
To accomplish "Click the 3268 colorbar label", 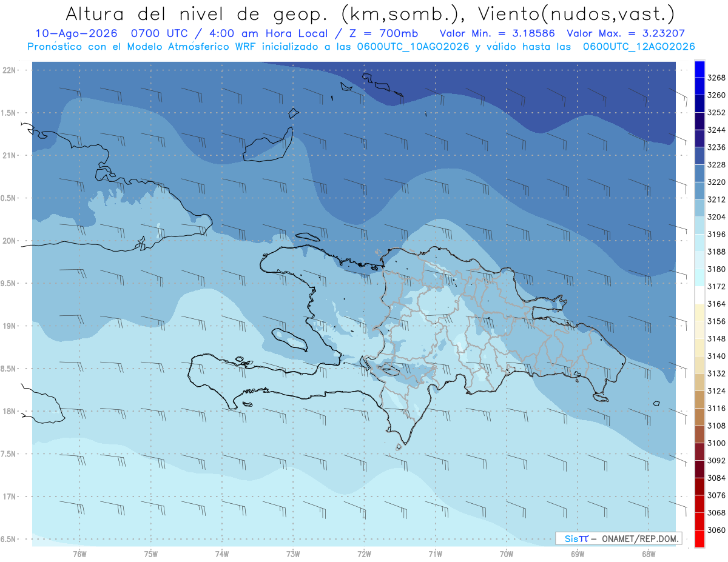I will (x=716, y=78).
